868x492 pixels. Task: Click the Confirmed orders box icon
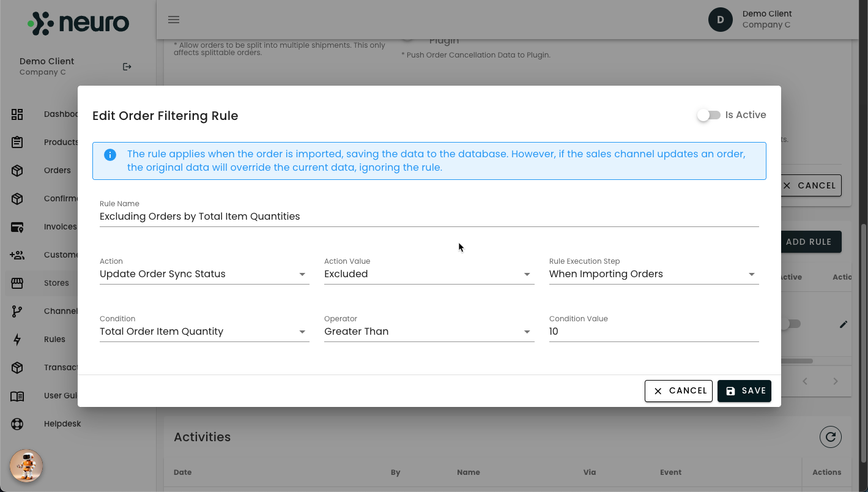pyautogui.click(x=17, y=199)
